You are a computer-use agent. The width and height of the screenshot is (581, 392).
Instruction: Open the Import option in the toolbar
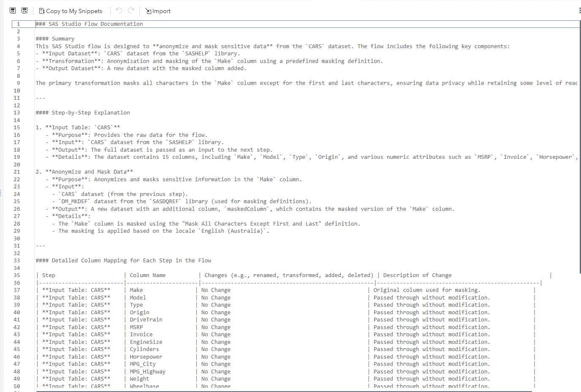point(158,11)
